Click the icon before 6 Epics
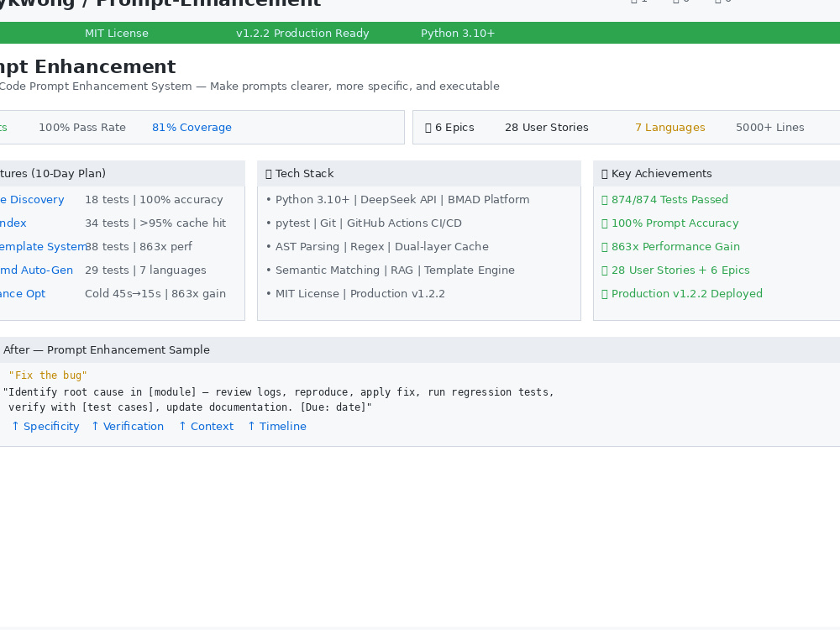Image resolution: width=840 pixels, height=630 pixels. click(x=428, y=128)
